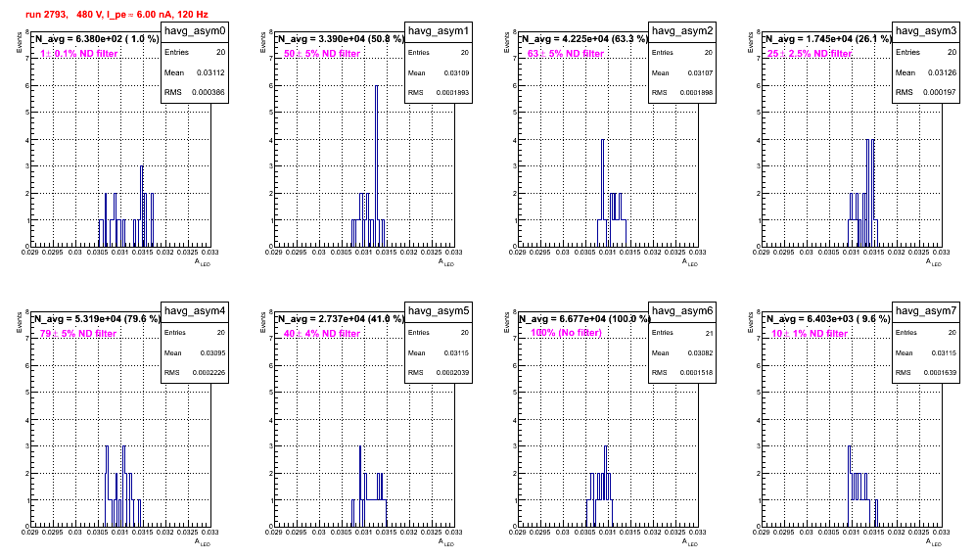Click the N_avg = 6.403e+03 label

(828, 319)
